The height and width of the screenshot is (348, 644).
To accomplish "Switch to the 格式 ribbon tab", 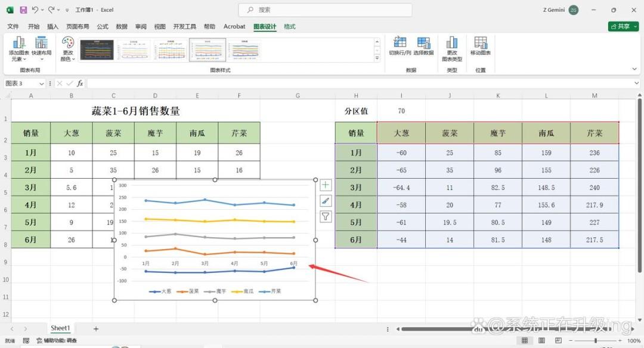I will tap(290, 26).
